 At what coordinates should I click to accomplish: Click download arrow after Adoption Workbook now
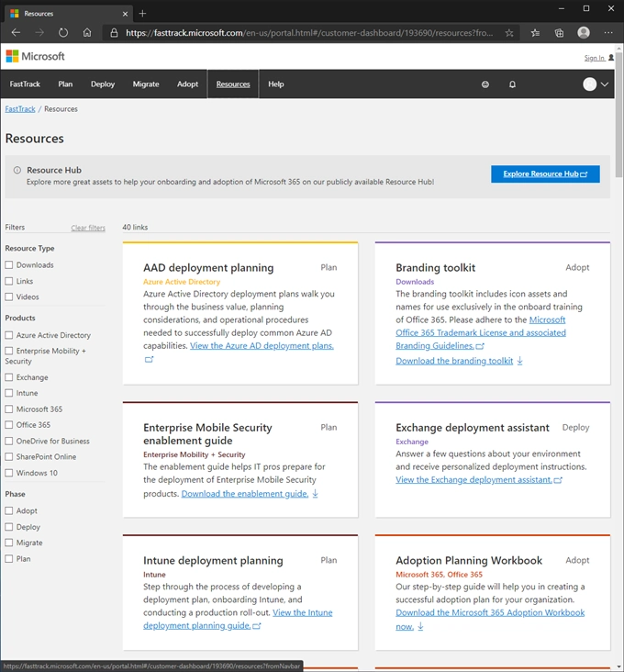tap(420, 626)
